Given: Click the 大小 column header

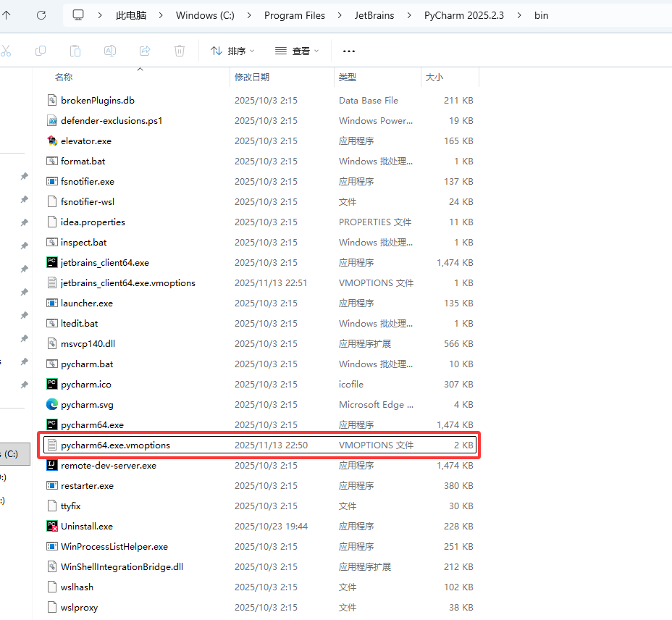Looking at the screenshot, I should click(x=434, y=77).
